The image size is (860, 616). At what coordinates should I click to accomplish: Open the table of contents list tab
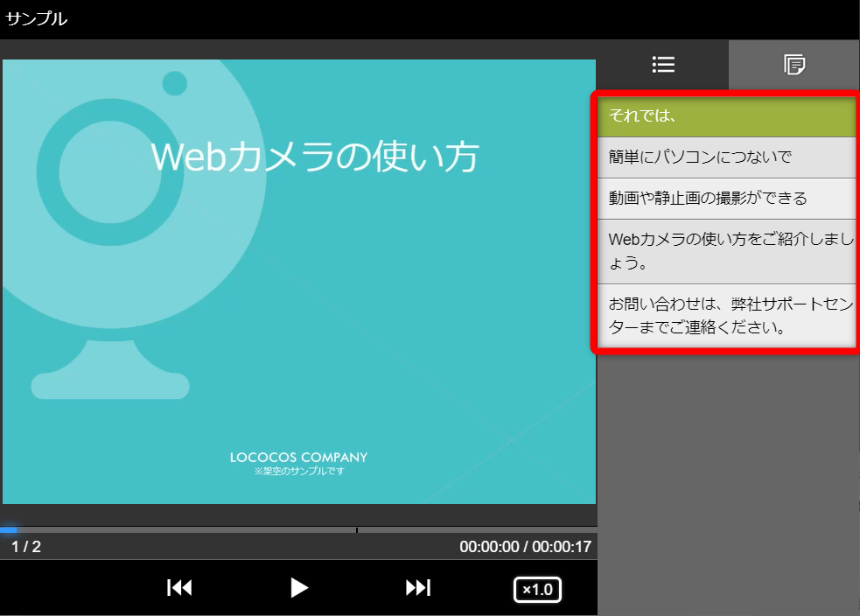click(x=663, y=64)
